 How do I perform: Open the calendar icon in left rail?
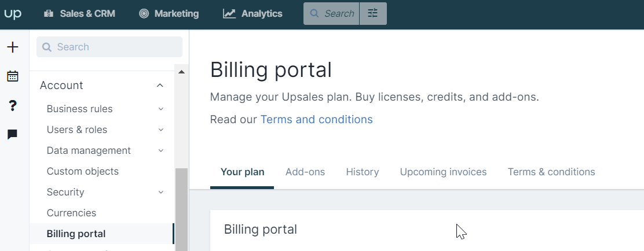pos(13,76)
